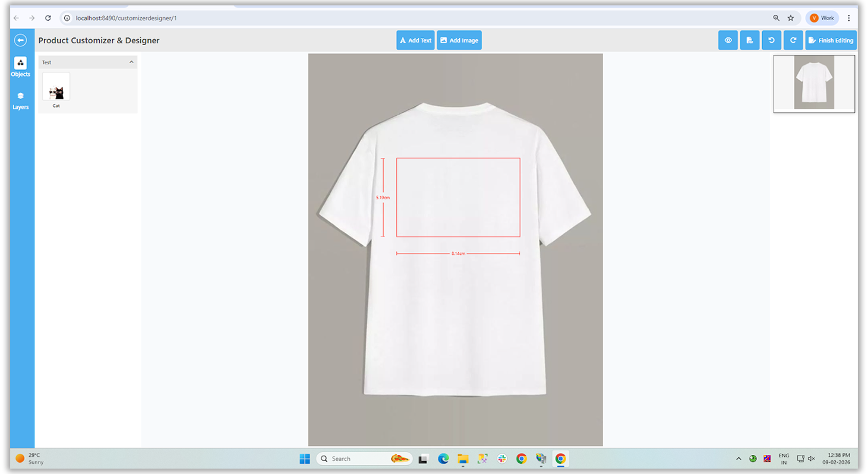Open the weather widget showing 29°C
Image resolution: width=868 pixels, height=474 pixels.
click(x=30, y=459)
